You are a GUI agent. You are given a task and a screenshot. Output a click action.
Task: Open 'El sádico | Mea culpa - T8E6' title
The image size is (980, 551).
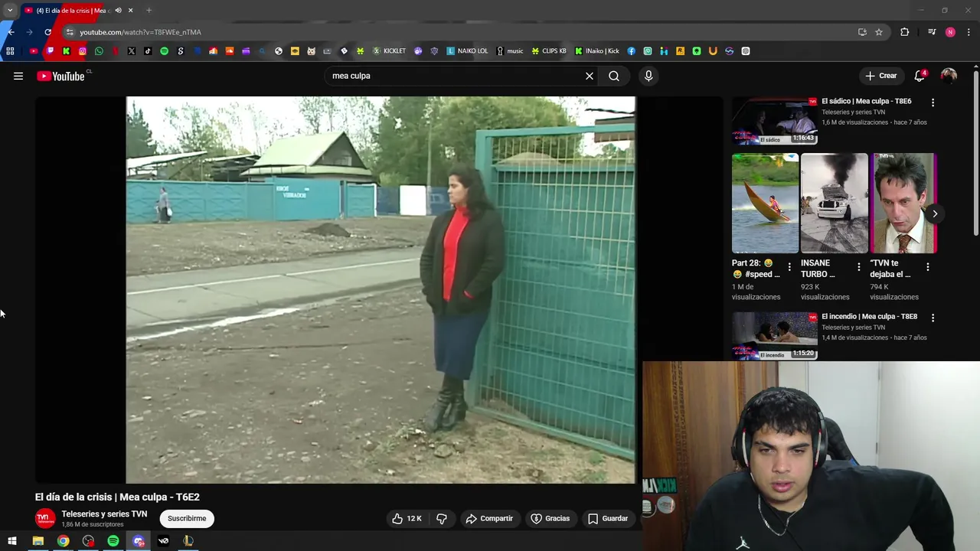(x=866, y=101)
